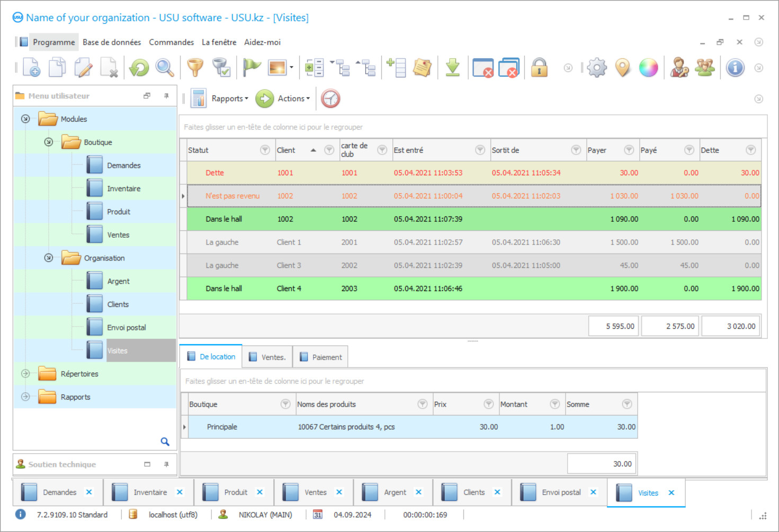Click the red clock icon

[330, 98]
